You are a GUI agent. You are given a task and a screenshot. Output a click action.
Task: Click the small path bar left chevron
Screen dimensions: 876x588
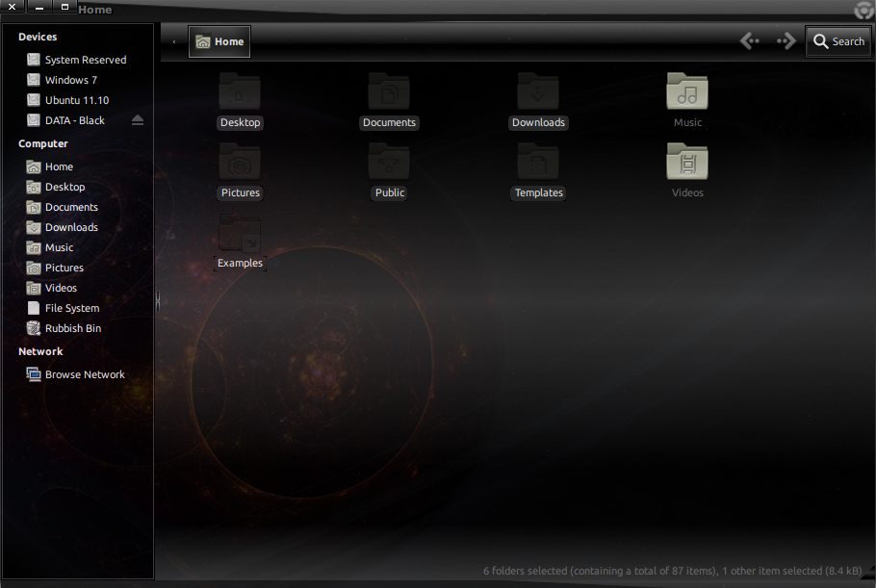click(x=174, y=41)
